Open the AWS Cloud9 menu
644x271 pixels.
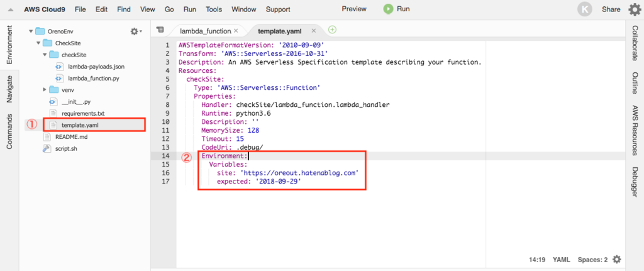[x=43, y=9]
